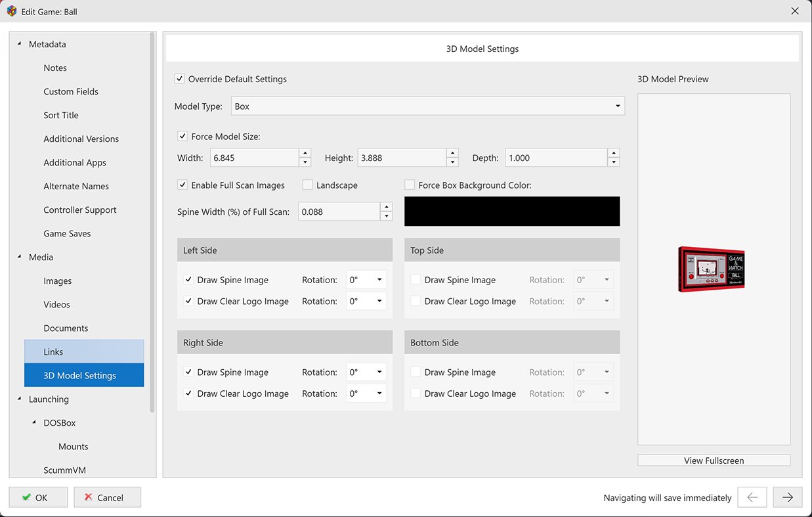Toggle Right Side Draw Clear Logo Image
Viewport: 812px width, 517px height.
point(188,393)
